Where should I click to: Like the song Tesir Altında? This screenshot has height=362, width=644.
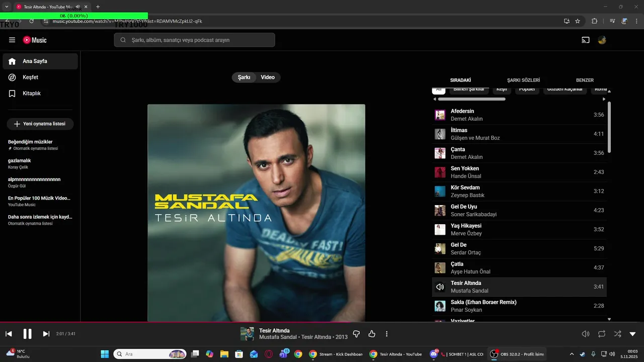click(x=372, y=334)
